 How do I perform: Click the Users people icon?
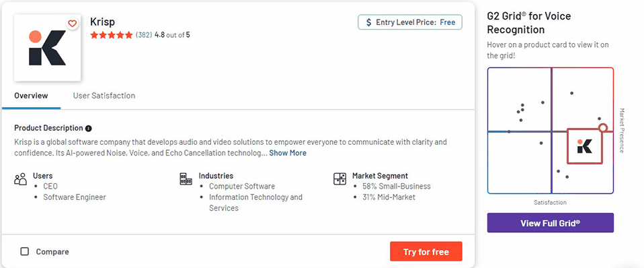pyautogui.click(x=21, y=179)
